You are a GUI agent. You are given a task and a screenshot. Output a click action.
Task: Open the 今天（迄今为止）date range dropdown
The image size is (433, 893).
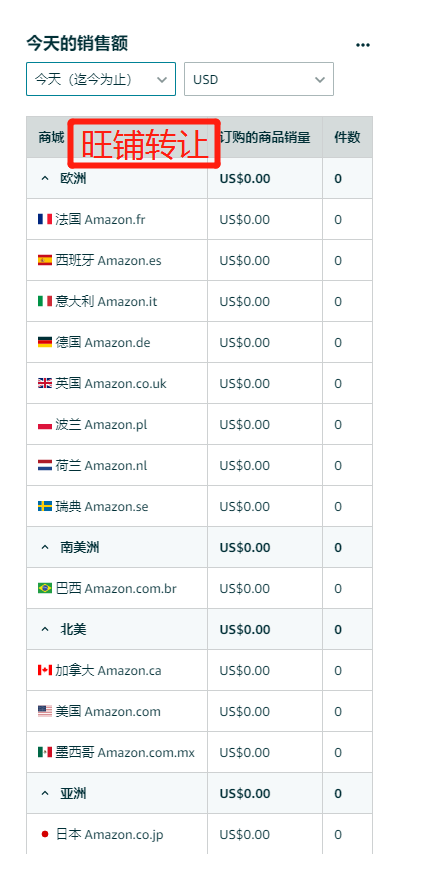click(101, 79)
